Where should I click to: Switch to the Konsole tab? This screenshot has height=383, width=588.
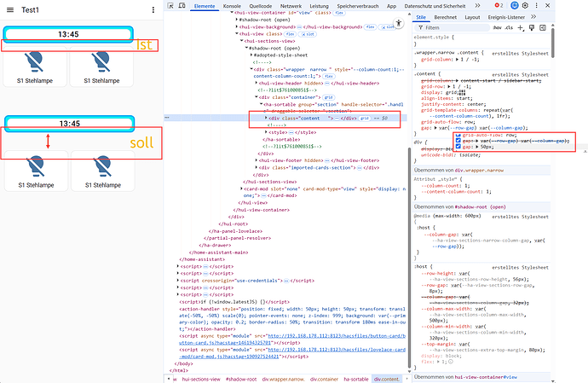(231, 6)
